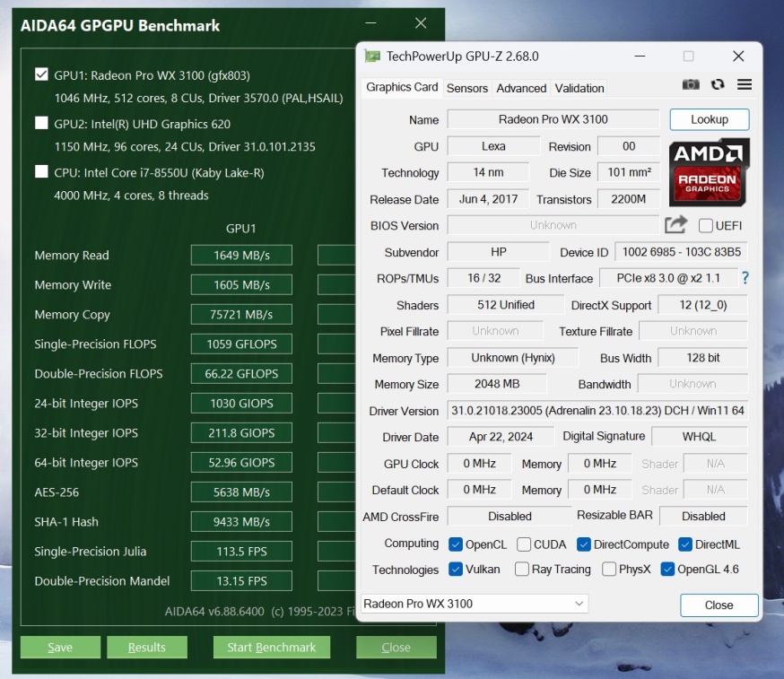Click the Results button in AIDA64
Screen dimensions: 784x679
click(x=147, y=647)
